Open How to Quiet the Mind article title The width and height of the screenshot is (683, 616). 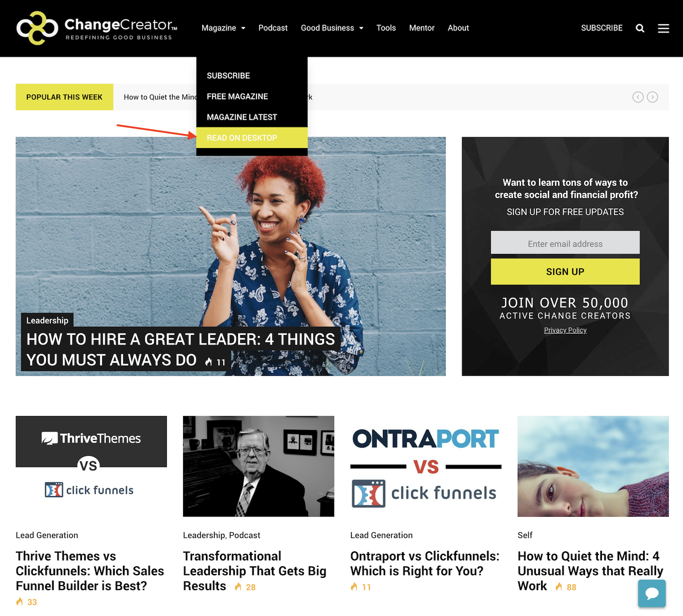pyautogui.click(x=590, y=571)
